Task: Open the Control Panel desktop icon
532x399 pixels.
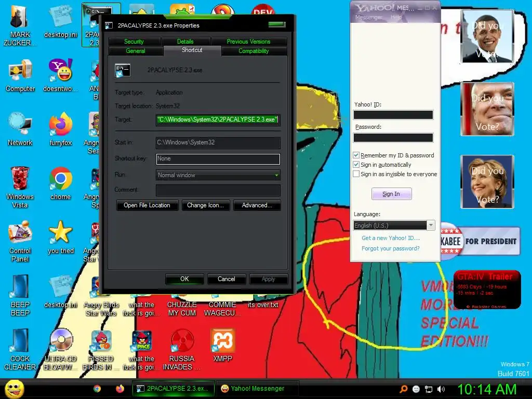Action: point(20,241)
